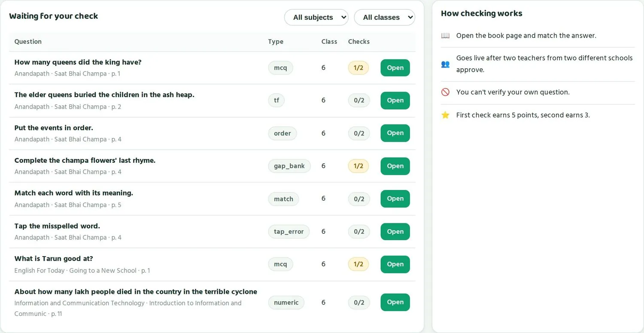Viewport: 644px width, 333px height.
Task: Click the mcq type tag for queens question
Action: pyautogui.click(x=280, y=68)
